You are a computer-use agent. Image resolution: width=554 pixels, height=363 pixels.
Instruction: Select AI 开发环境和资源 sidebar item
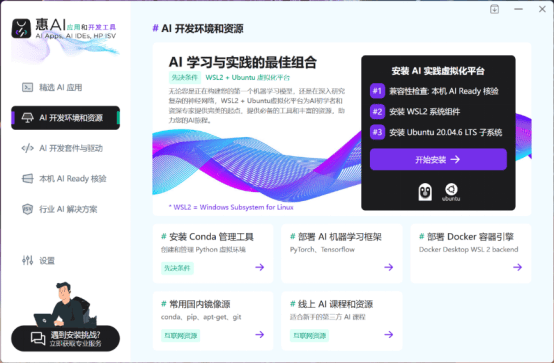[65, 118]
